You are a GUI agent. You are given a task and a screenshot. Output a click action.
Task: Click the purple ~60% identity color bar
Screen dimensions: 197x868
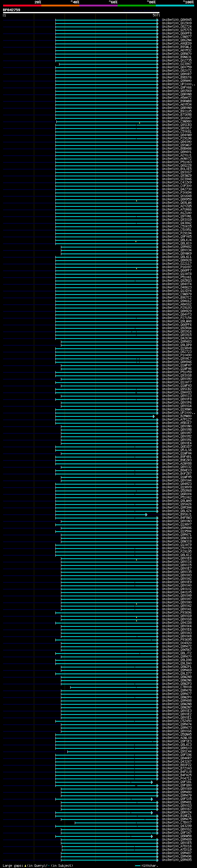[x=98, y=6]
